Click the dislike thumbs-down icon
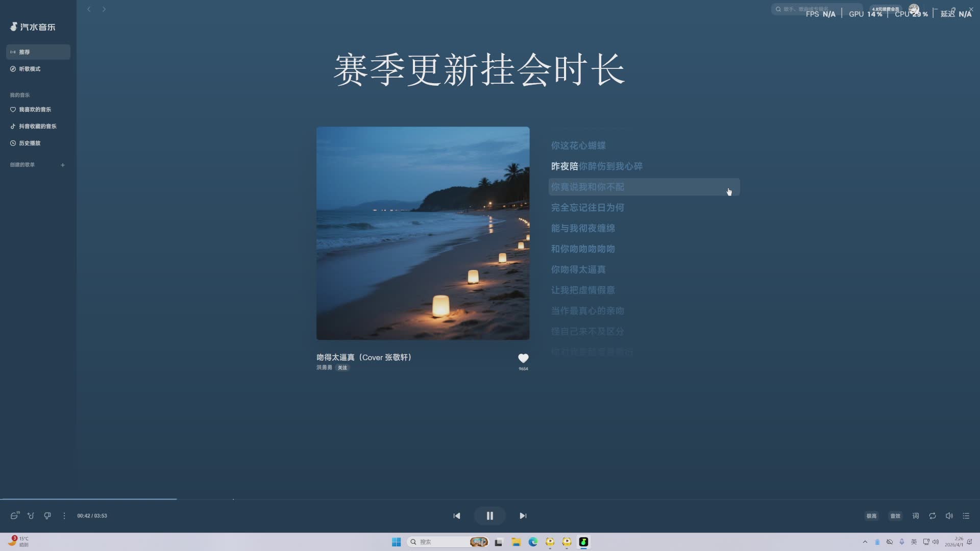Viewport: 980px width, 551px height. [x=47, y=516]
